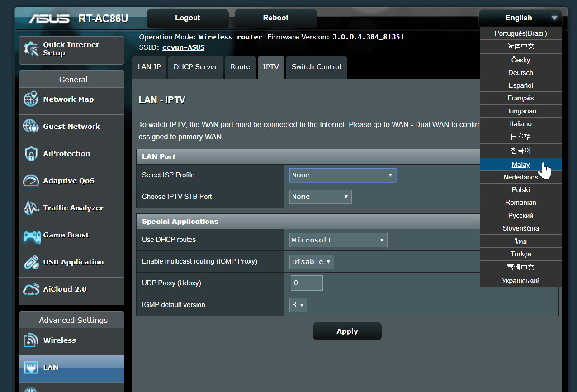Select Deutsch language option
Viewport: 577px width, 392px height.
point(520,73)
